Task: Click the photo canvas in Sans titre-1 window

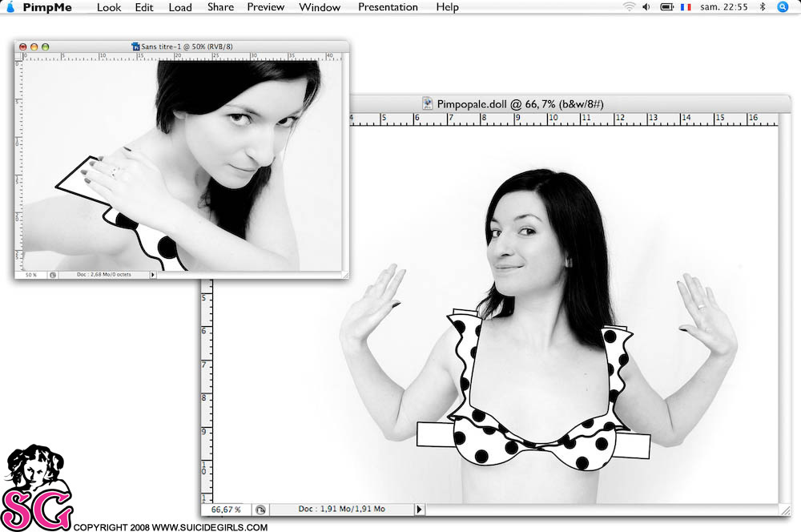Action: point(183,166)
